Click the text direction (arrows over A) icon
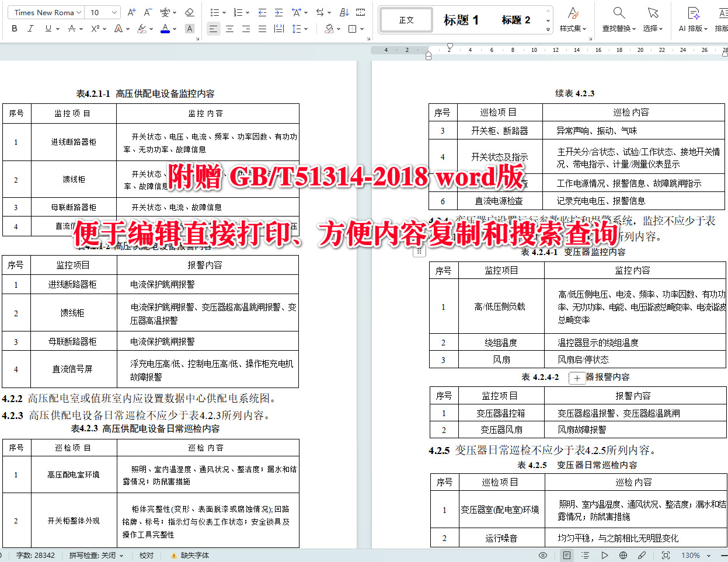728x562 pixels. point(296,12)
